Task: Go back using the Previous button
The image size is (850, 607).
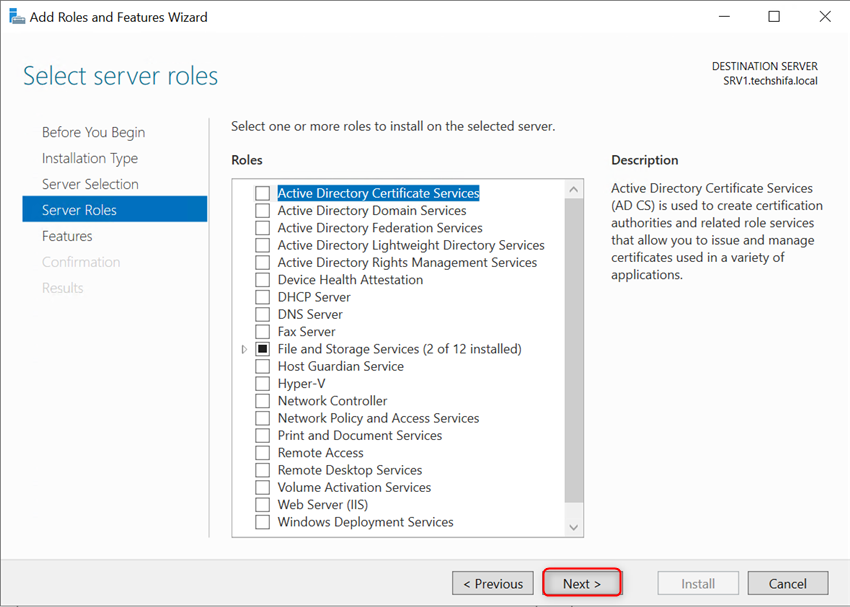Action: click(493, 583)
